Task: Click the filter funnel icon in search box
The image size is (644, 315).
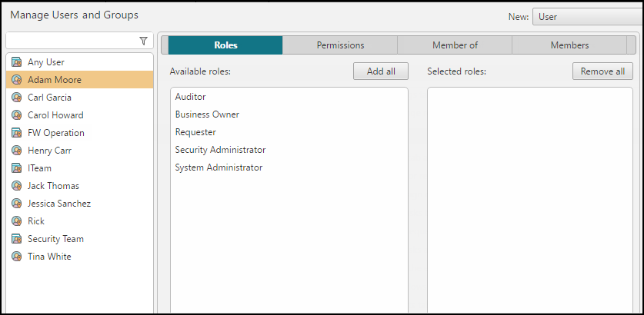Action: [x=143, y=41]
